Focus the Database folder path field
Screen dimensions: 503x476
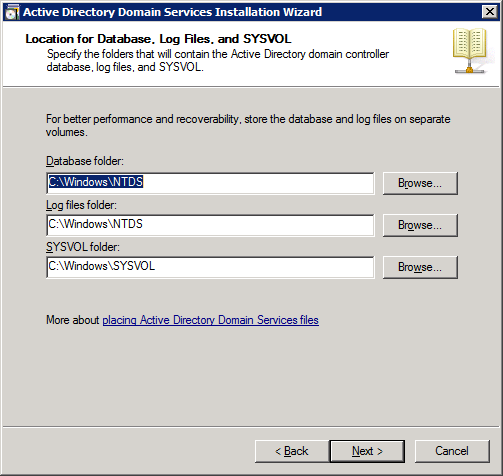210,183
